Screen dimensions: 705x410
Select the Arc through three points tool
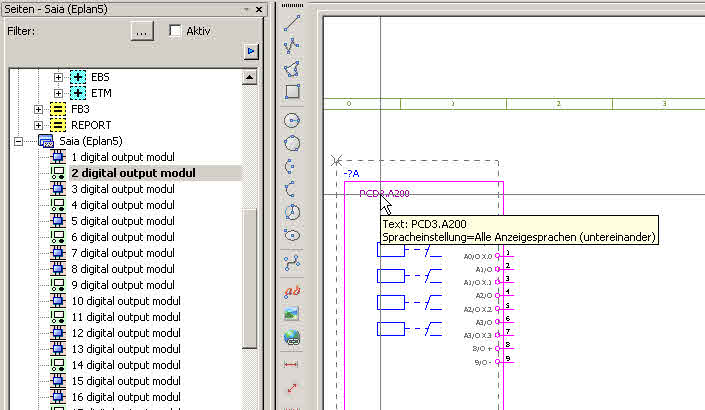[292, 189]
